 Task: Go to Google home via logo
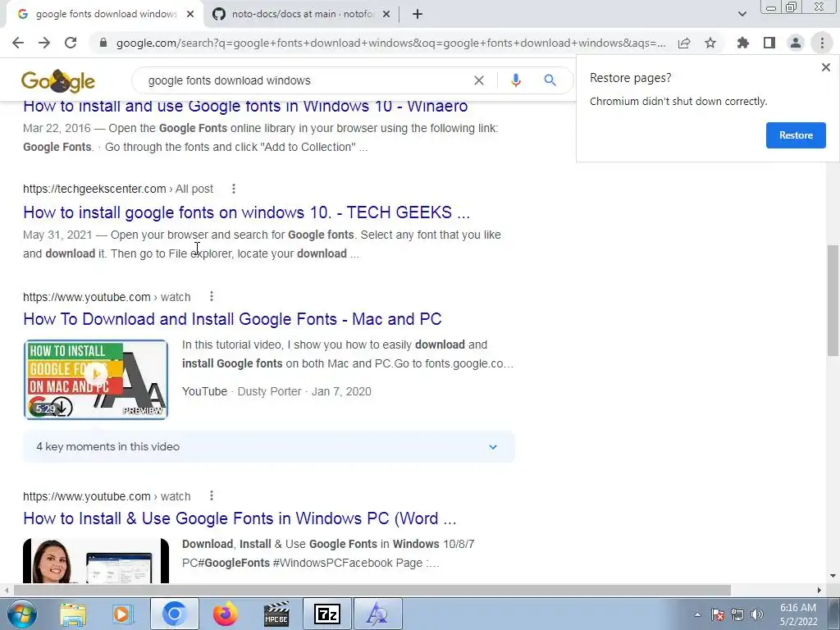tap(58, 81)
